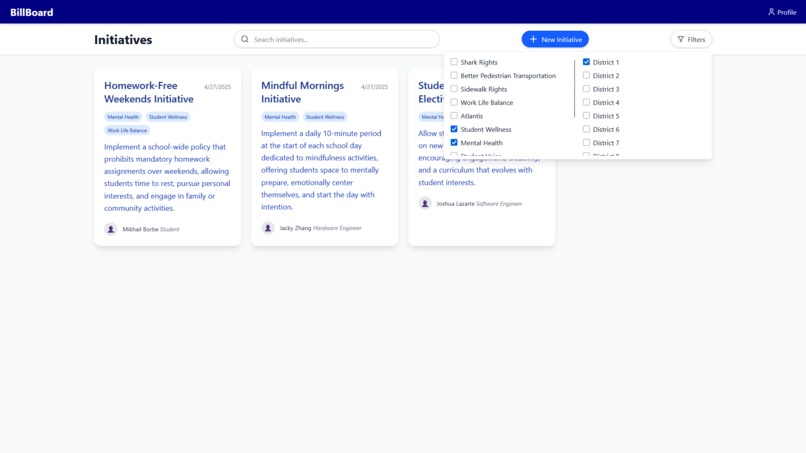
Task: Click the search magnifier icon
Action: tap(245, 39)
